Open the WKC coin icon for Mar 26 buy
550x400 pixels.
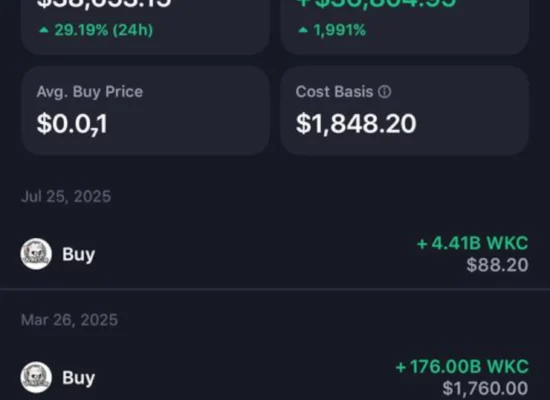point(36,378)
